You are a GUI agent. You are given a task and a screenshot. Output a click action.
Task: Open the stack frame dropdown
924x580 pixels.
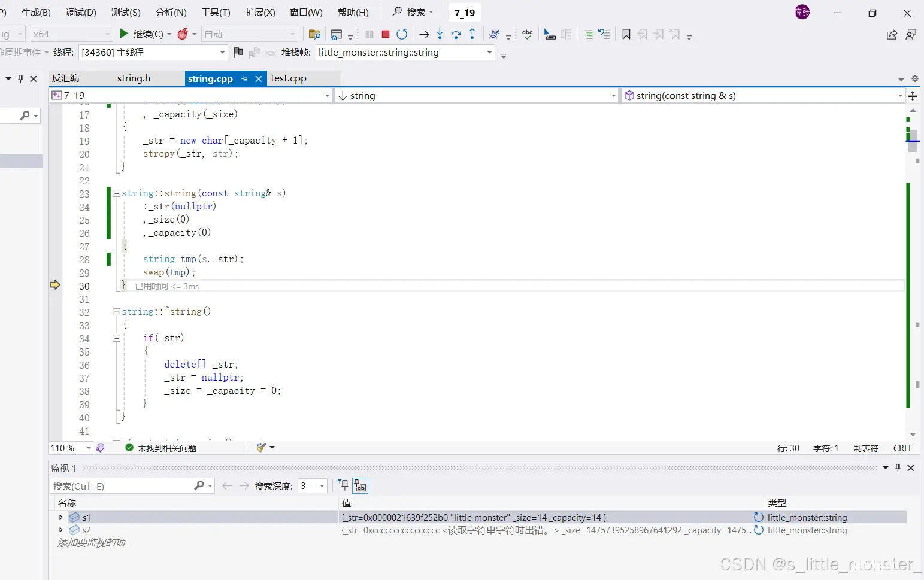click(490, 53)
